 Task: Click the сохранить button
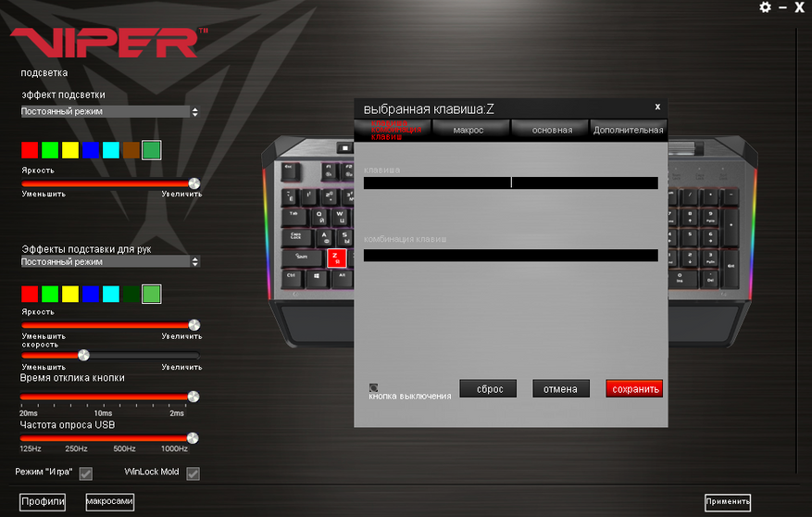(634, 388)
